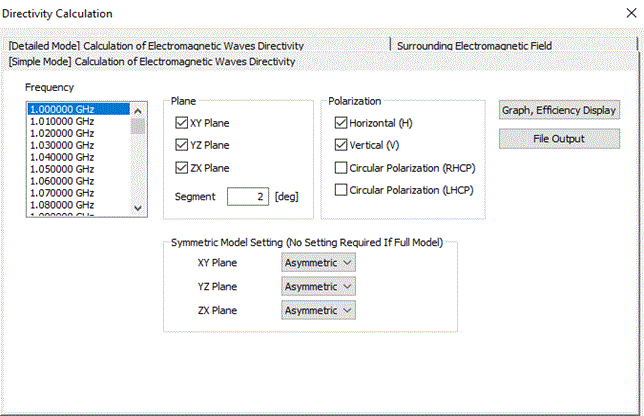Click the Graph, Efficiency Display button
The image size is (644, 416).
coord(560,110)
